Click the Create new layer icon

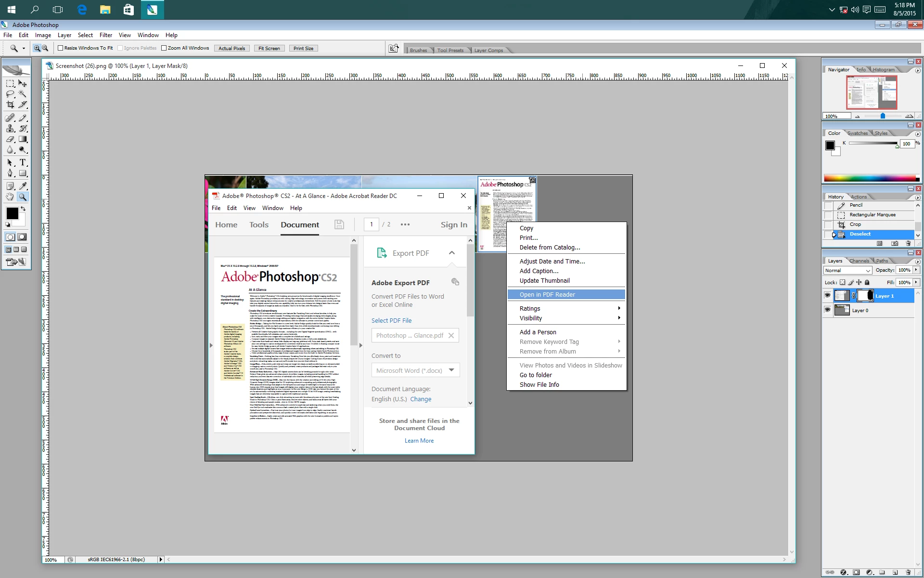(x=895, y=572)
